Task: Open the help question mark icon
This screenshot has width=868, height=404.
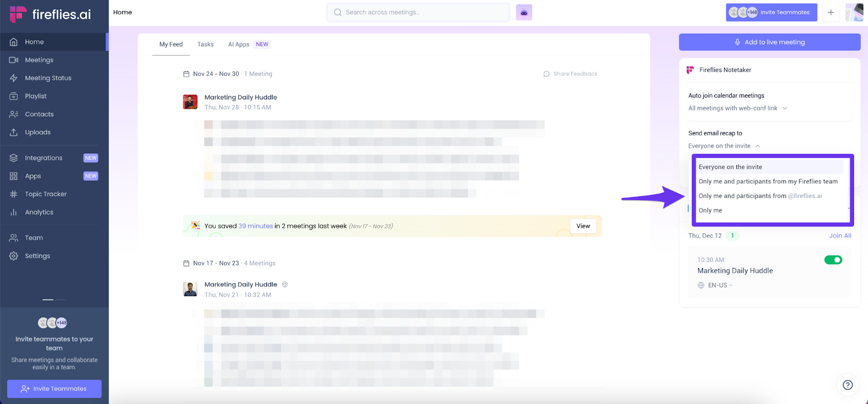Action: 847,385
